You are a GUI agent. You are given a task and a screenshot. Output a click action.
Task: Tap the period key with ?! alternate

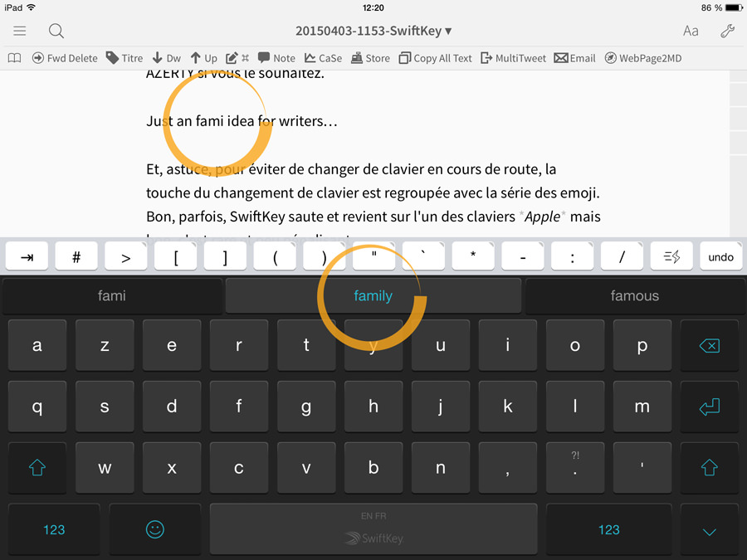tap(575, 468)
